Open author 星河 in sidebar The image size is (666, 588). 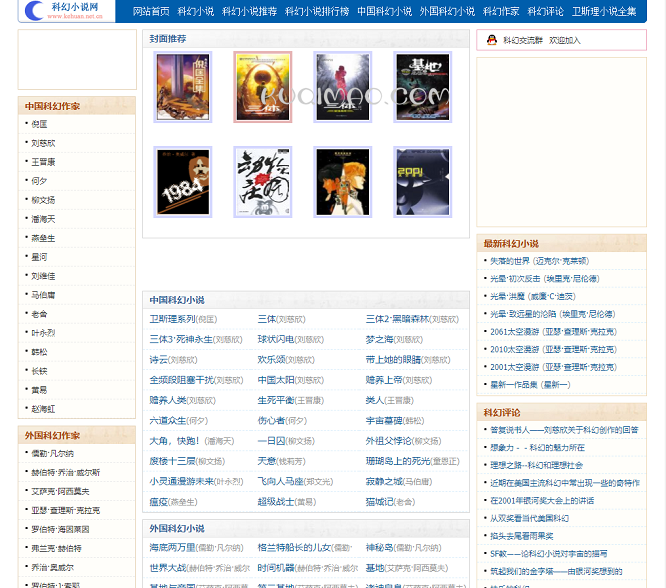coord(39,257)
